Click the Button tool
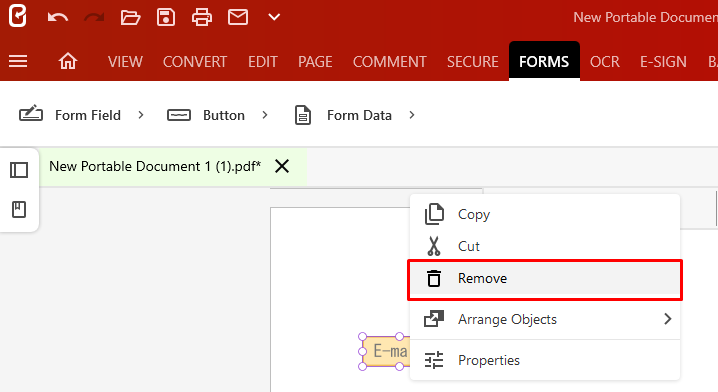The image size is (718, 392). pyautogui.click(x=206, y=115)
